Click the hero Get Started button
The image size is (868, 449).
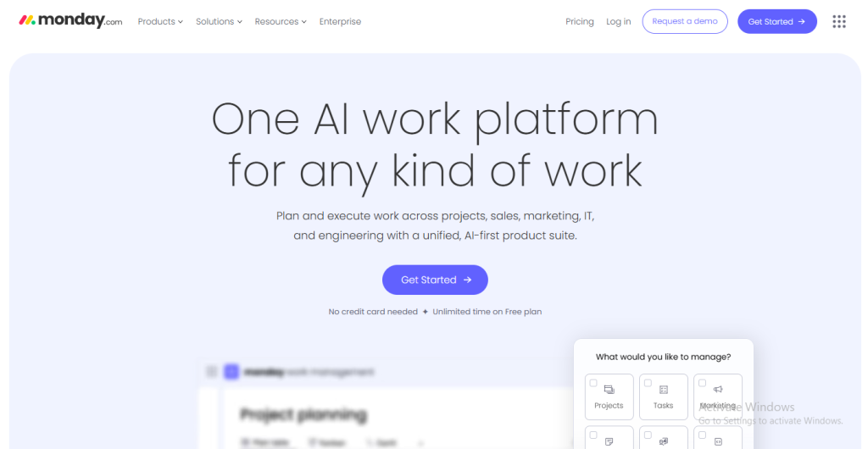[435, 280]
